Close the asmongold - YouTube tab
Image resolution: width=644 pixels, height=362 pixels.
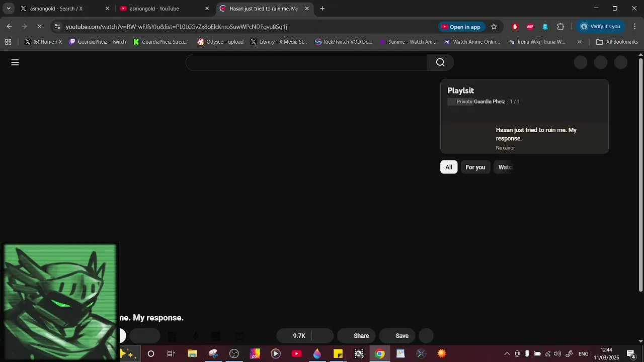click(x=207, y=9)
